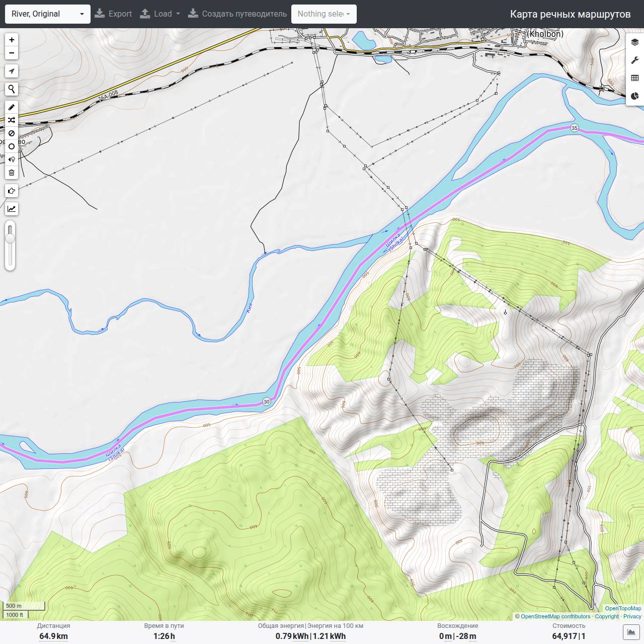Viewport: 644px width, 644px height.
Task: Open the Nothing selected dropdown
Action: (x=324, y=14)
